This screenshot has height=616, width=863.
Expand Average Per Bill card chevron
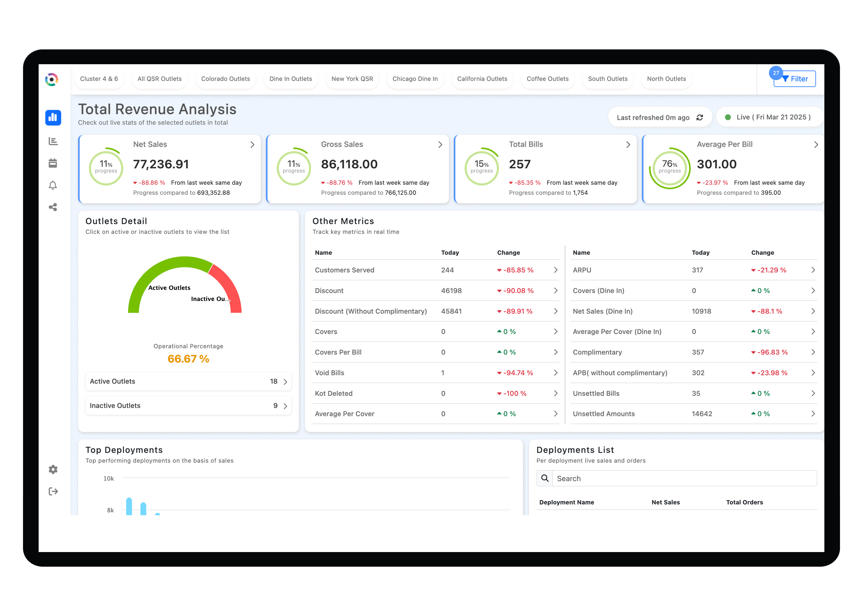(x=816, y=145)
